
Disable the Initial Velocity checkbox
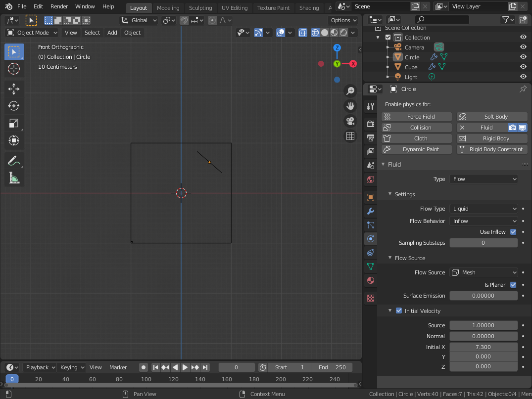399,311
